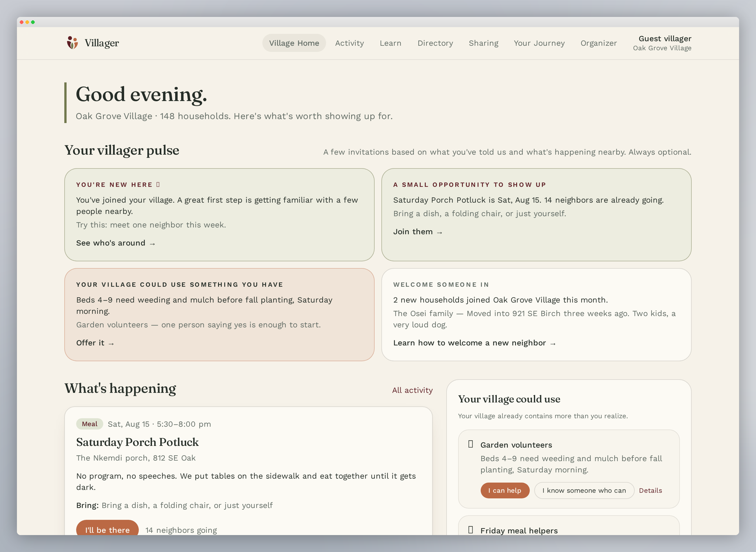Open Details for Garden volunteers

pyautogui.click(x=650, y=490)
